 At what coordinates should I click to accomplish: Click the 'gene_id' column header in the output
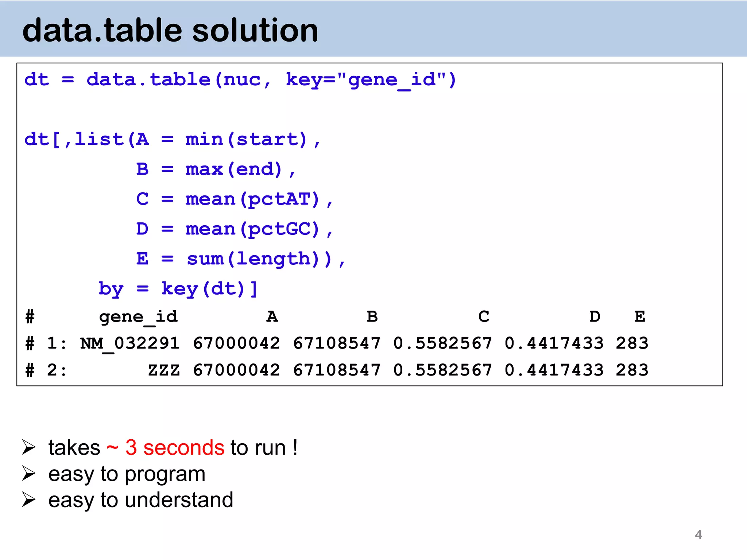pos(139,317)
